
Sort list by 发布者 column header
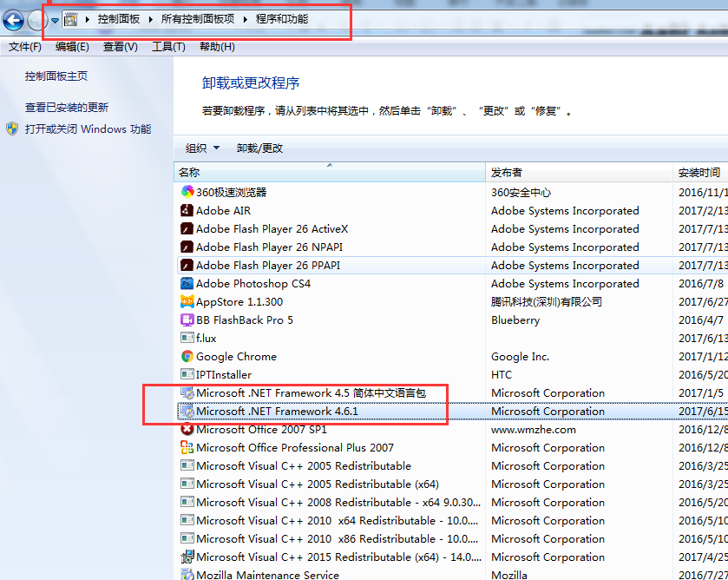[x=579, y=173]
